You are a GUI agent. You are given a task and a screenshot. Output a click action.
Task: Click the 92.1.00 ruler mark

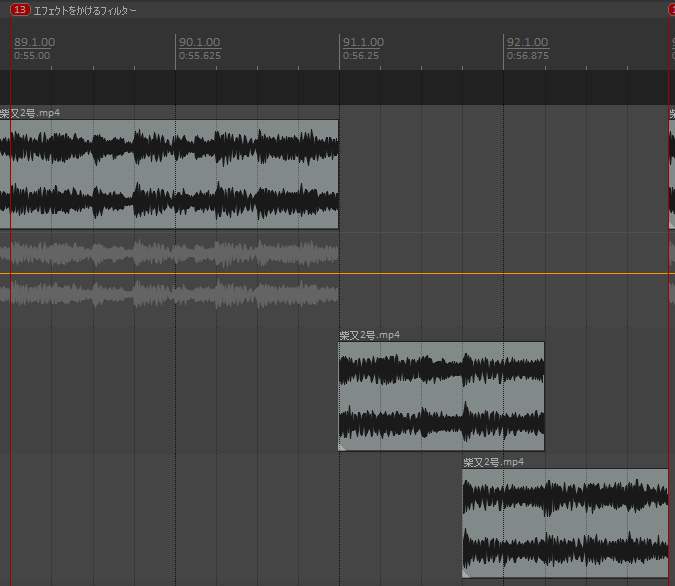point(526,42)
